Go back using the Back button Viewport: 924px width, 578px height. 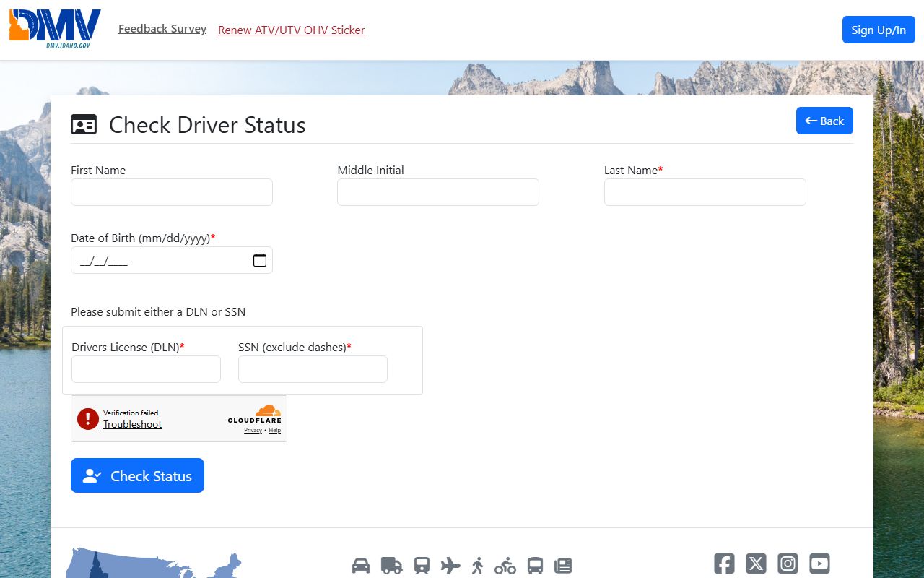pyautogui.click(x=824, y=121)
